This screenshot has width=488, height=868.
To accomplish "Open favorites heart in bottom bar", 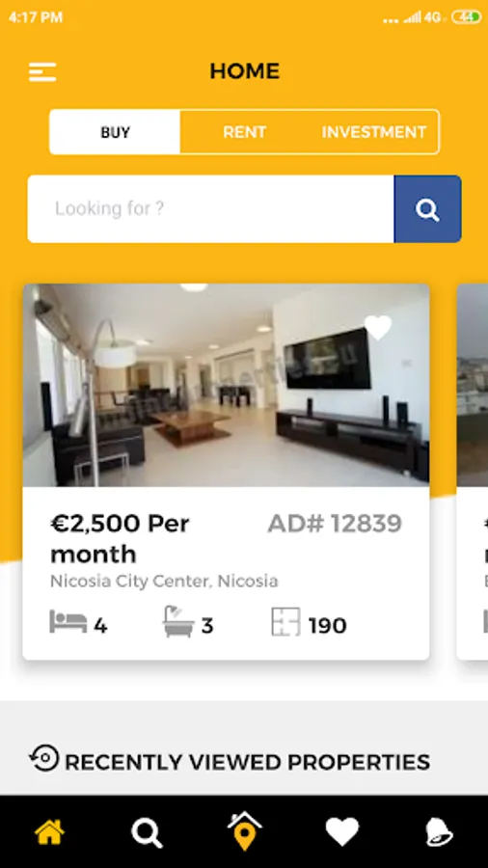I will (x=342, y=832).
